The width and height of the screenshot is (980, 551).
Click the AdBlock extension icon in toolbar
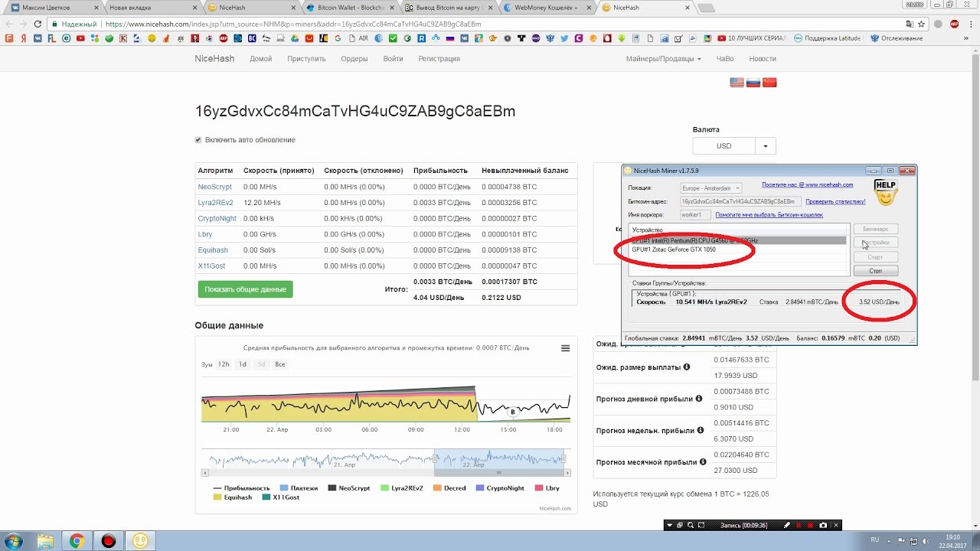point(955,24)
